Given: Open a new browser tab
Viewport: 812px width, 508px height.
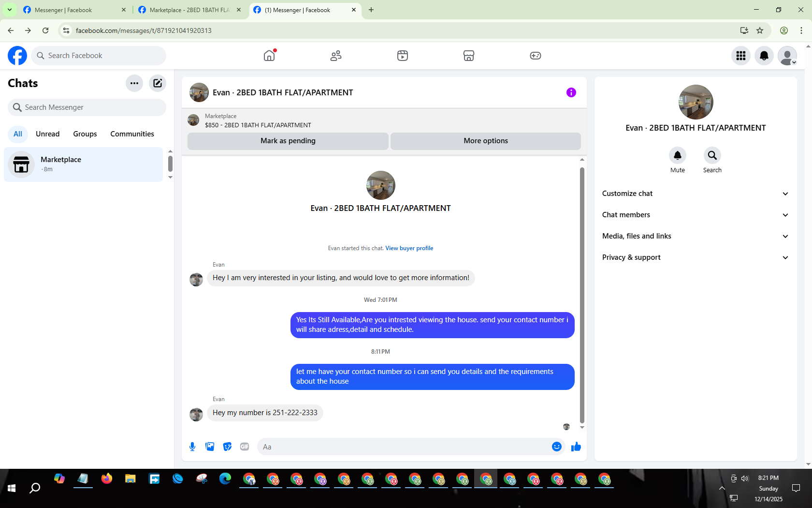Looking at the screenshot, I should (x=371, y=10).
